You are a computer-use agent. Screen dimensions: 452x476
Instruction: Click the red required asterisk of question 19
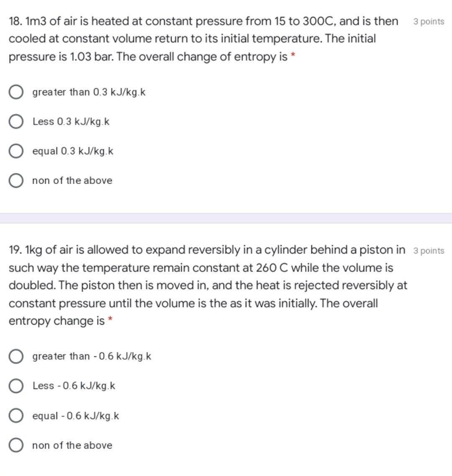[x=110, y=319]
